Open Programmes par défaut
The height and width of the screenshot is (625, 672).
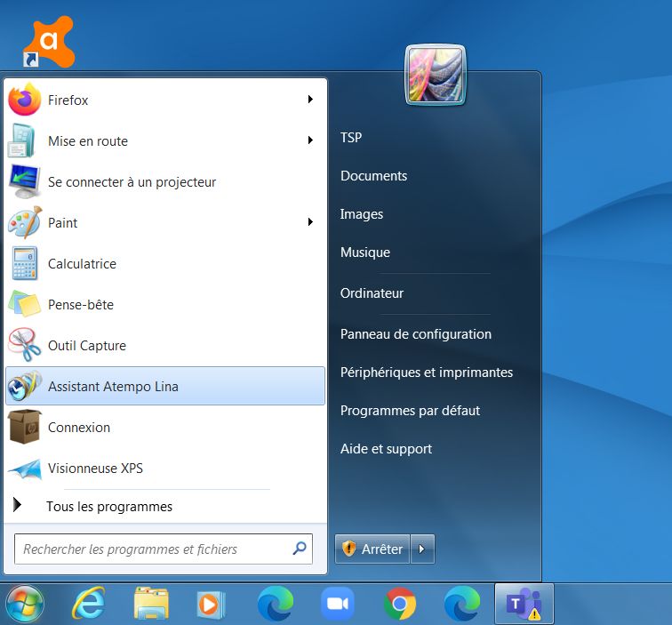click(410, 411)
